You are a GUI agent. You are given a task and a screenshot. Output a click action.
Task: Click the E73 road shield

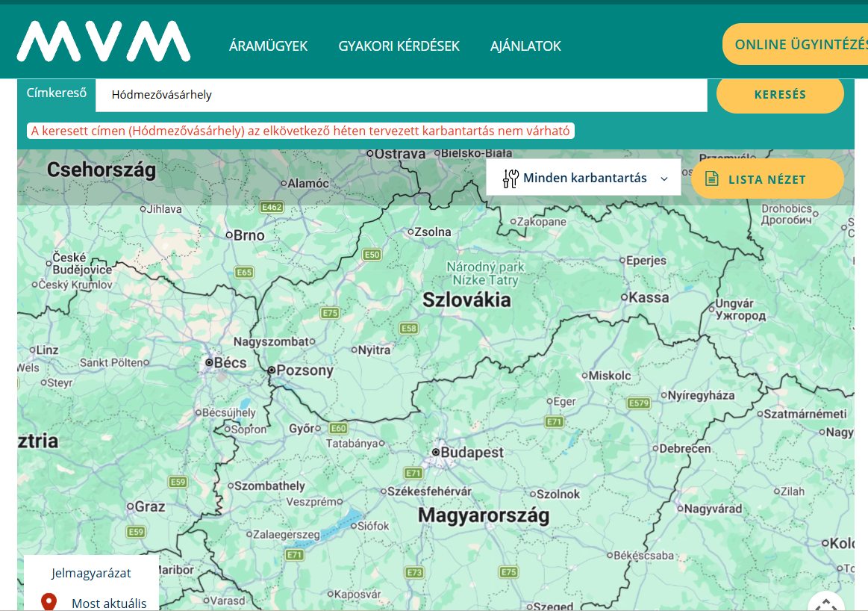click(x=415, y=572)
